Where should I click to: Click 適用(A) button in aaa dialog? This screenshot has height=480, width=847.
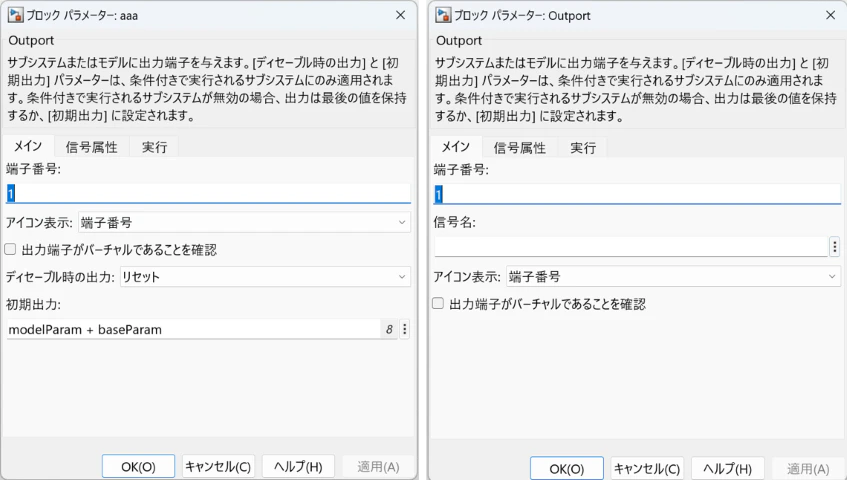click(378, 467)
